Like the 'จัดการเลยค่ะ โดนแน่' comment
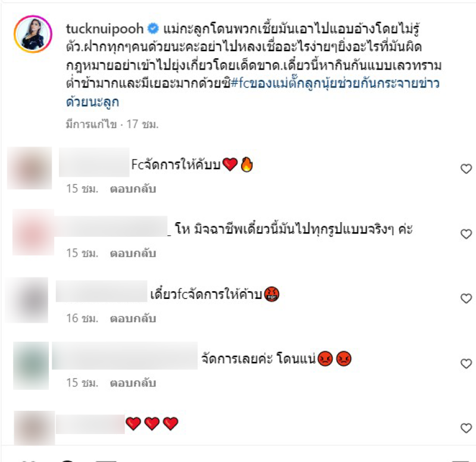476x462 pixels. pyautogui.click(x=466, y=364)
